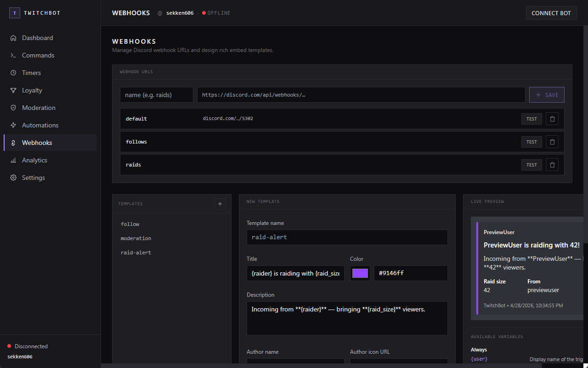Click the raids webhook row name

click(133, 165)
